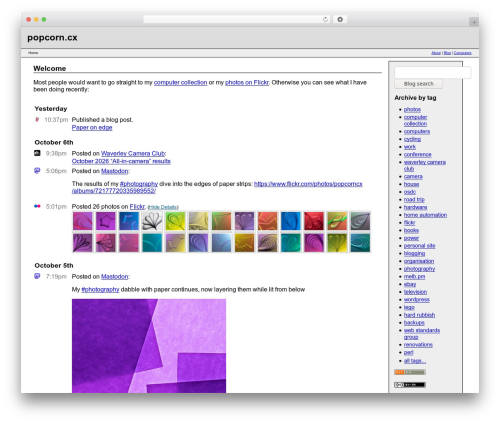Screen dimensions: 500x423
Task: Open the Flickr link in the 5:01pm entry
Action: (137, 207)
